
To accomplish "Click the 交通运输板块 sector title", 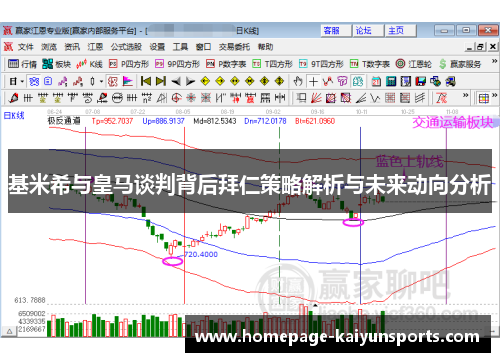I will [453, 123].
